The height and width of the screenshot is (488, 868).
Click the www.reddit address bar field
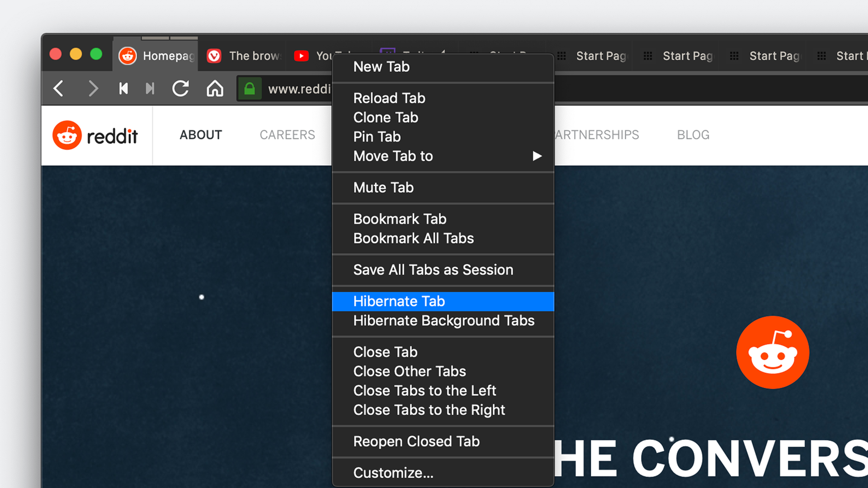[x=299, y=89]
